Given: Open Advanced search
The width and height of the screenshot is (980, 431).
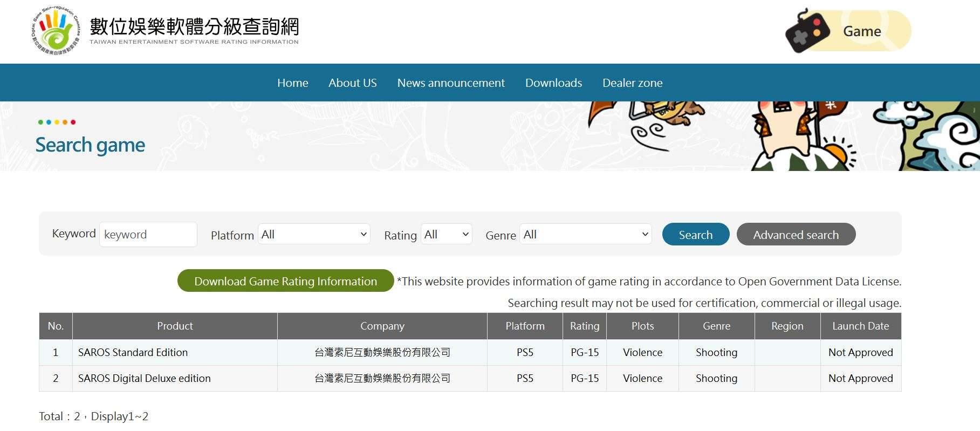Looking at the screenshot, I should click(796, 234).
